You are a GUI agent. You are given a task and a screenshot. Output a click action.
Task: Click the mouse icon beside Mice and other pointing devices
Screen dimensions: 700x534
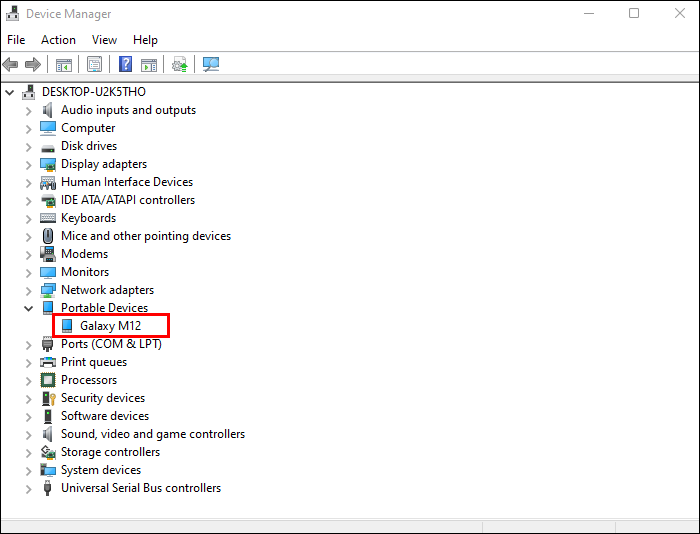click(x=48, y=236)
